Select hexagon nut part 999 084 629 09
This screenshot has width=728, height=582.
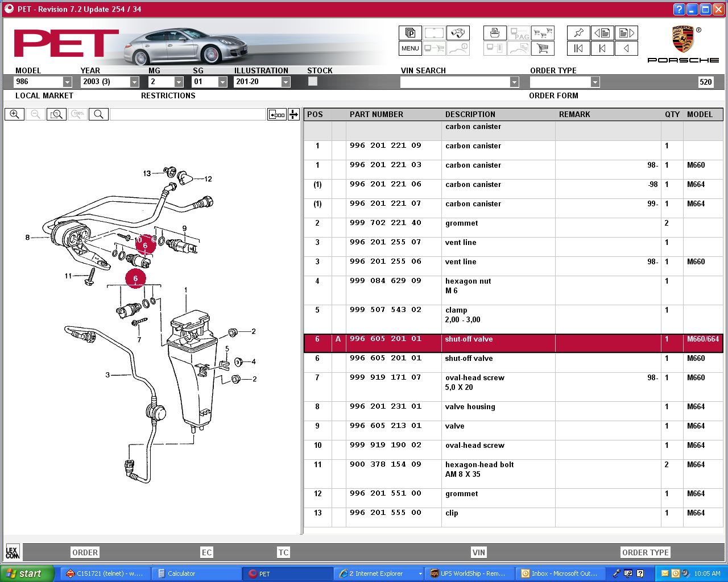[386, 281]
